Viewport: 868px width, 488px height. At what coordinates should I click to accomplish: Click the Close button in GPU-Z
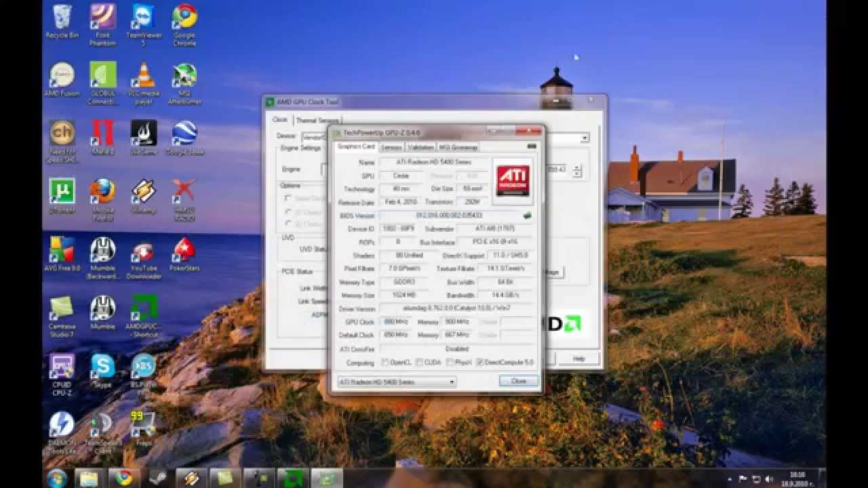pos(519,382)
